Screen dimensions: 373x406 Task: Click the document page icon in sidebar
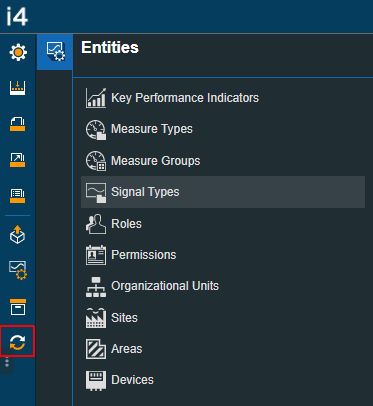[x=18, y=124]
